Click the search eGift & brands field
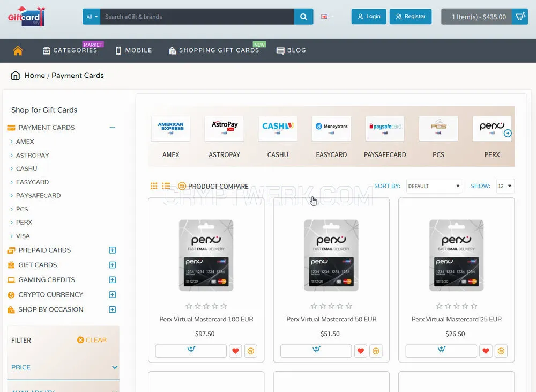Screen dimensions: 536x392 pos(197,17)
